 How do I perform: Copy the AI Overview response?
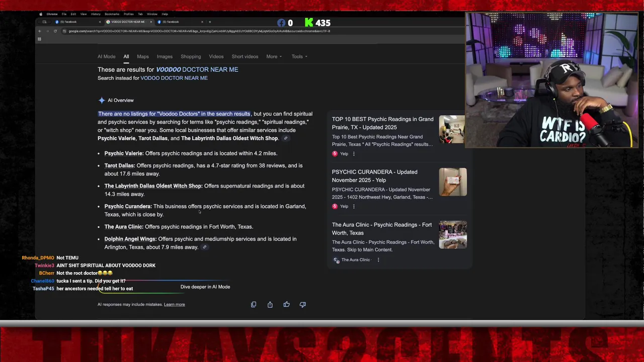coord(254,304)
